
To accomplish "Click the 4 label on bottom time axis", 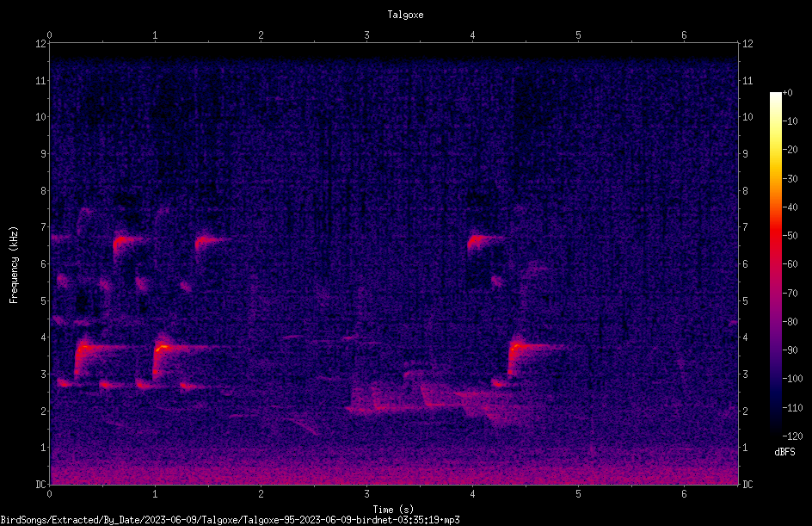I will [472, 494].
